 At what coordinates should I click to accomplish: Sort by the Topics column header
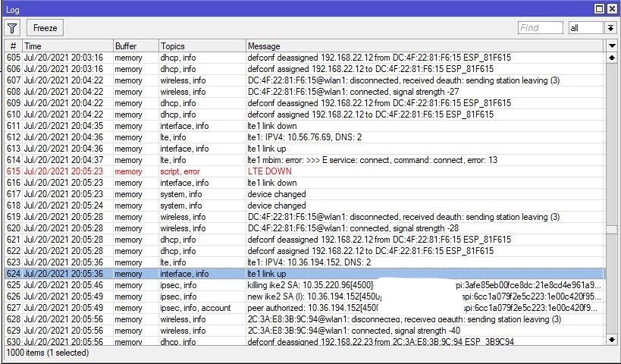[201, 46]
